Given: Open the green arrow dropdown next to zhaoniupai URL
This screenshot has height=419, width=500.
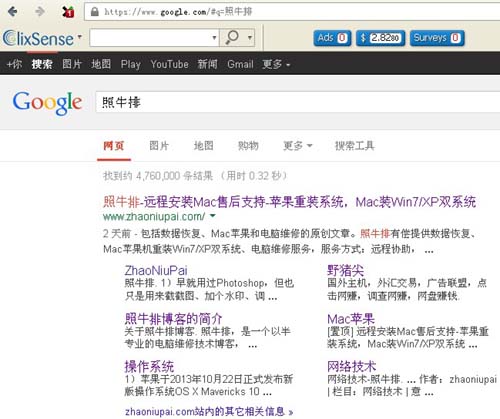Looking at the screenshot, I should point(212,216).
